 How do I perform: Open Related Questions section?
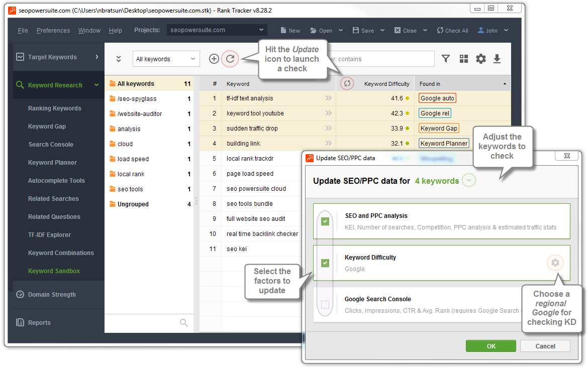click(54, 216)
